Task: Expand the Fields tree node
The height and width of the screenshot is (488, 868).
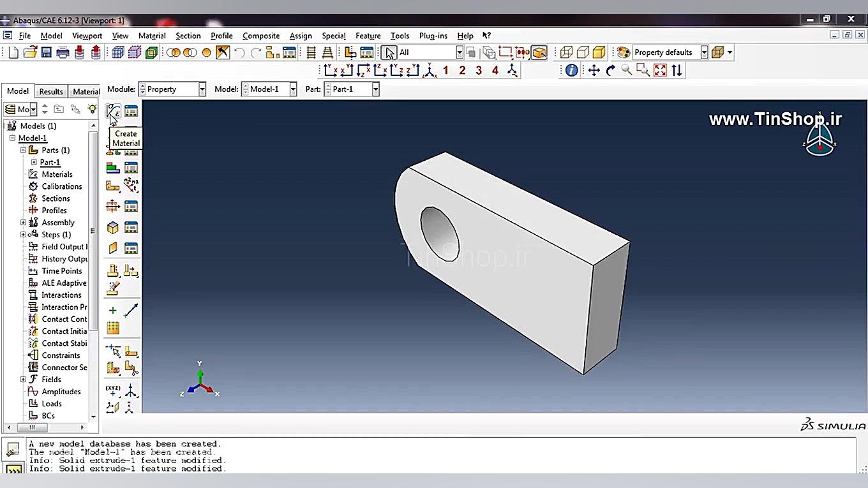Action: pyautogui.click(x=23, y=380)
